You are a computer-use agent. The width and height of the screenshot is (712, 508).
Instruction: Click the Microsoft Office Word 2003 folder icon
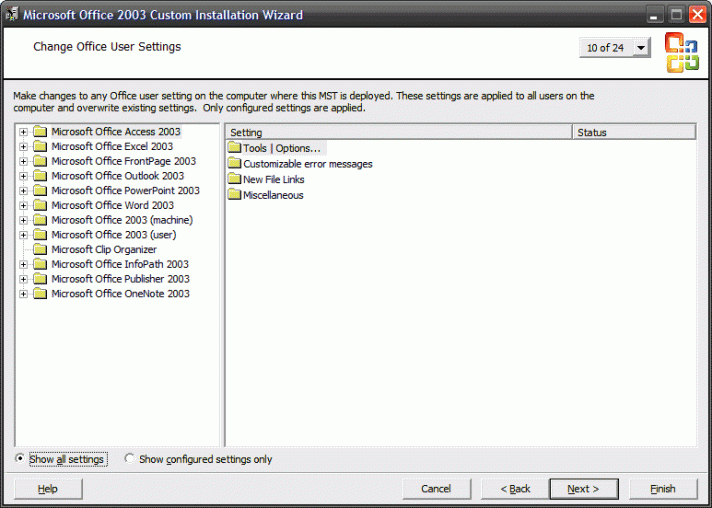pos(40,205)
